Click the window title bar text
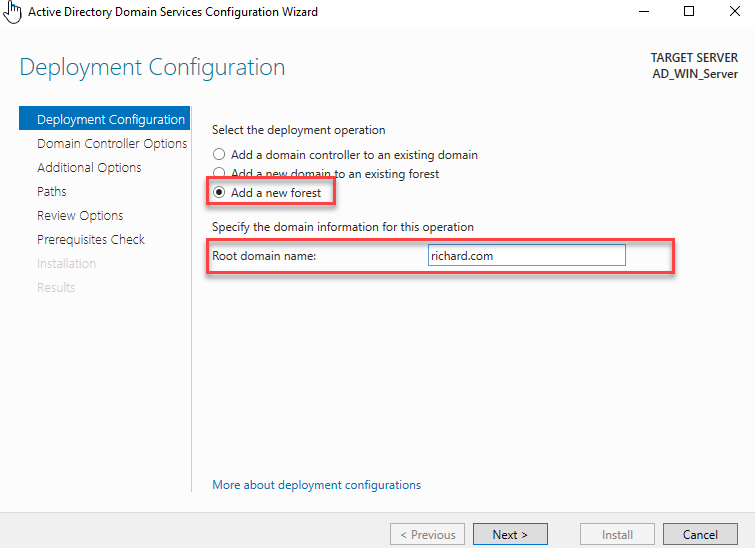Viewport: 755px width, 548px height. coord(173,12)
